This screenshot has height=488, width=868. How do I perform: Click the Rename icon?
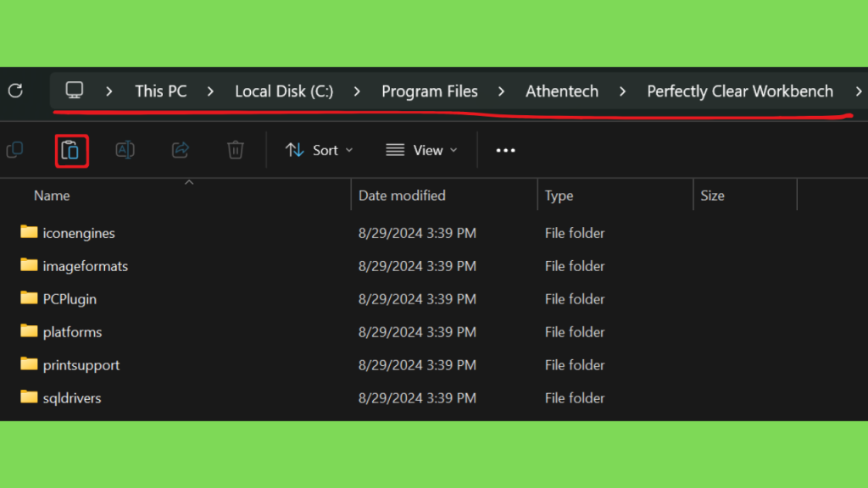[x=125, y=150]
